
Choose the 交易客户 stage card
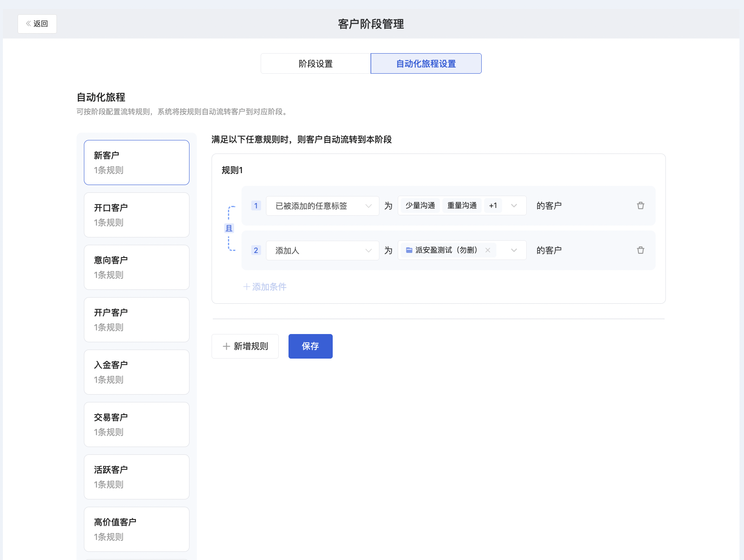pos(137,425)
